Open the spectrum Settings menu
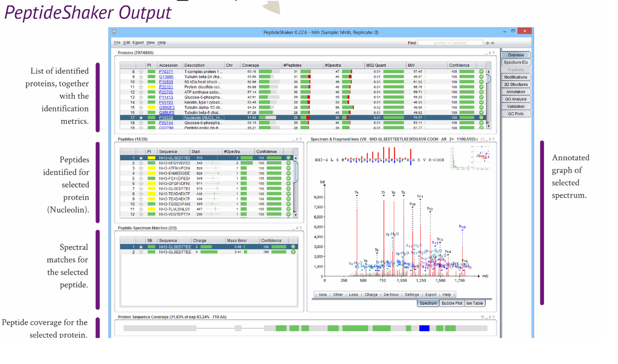 click(412, 295)
